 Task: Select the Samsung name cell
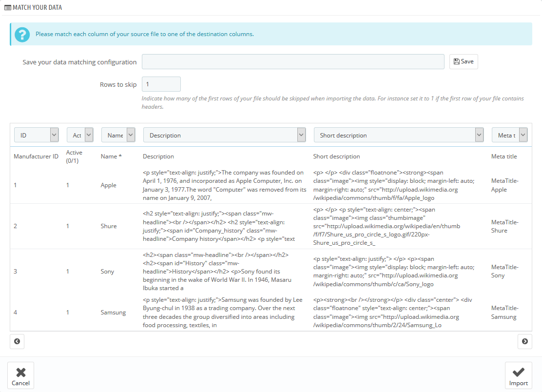coord(114,313)
